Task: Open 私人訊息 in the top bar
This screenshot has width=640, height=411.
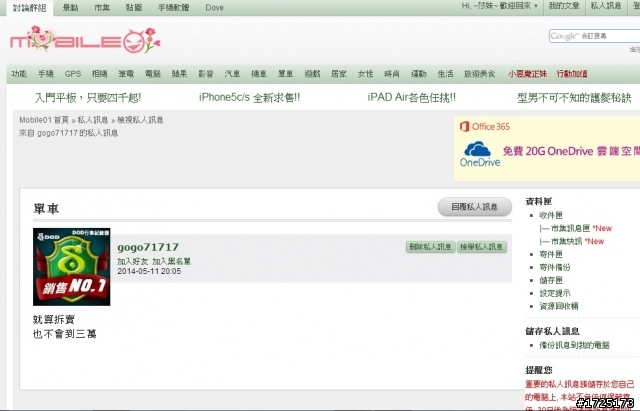Action: coord(606,6)
